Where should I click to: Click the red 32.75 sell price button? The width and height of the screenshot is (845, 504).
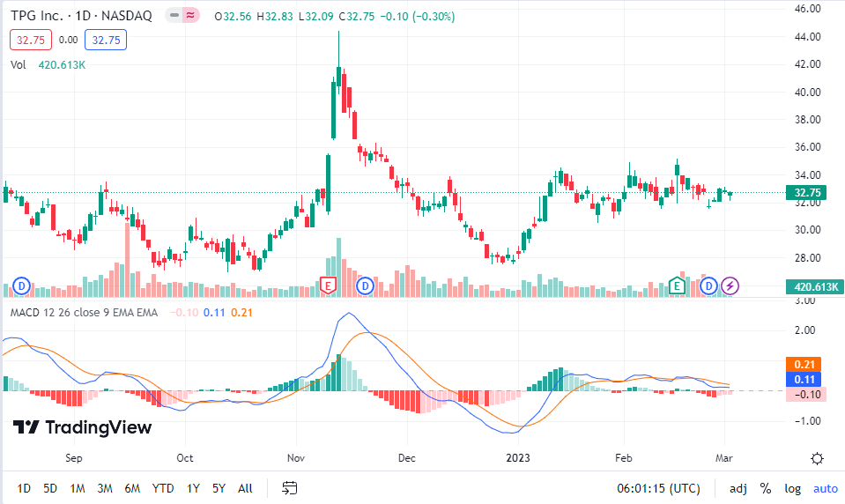pos(28,40)
